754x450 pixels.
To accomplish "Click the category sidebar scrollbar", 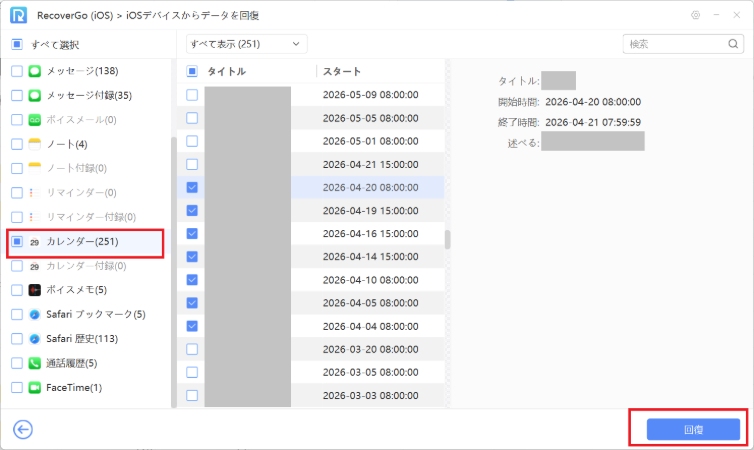I will [174, 272].
